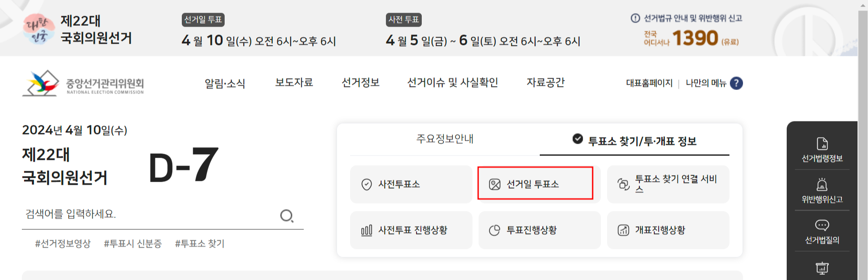
Task: Click the 사전투표소 shield-check icon
Action: click(x=367, y=184)
